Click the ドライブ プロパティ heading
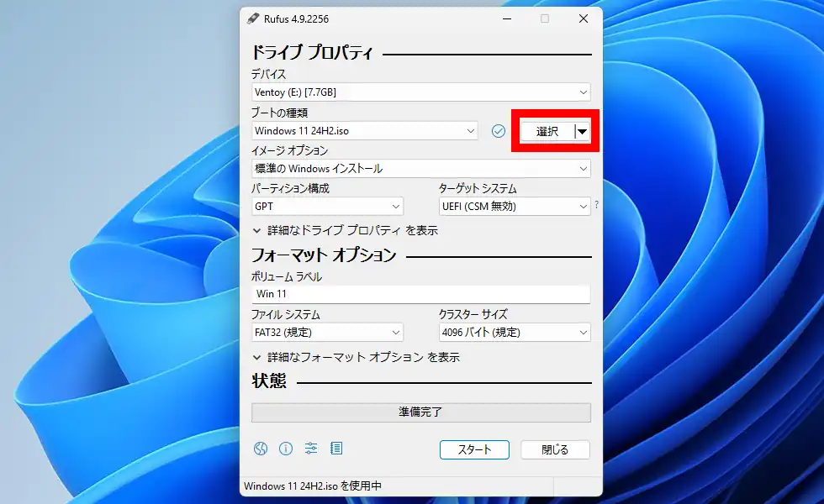The width and height of the screenshot is (824, 504). pos(312,52)
